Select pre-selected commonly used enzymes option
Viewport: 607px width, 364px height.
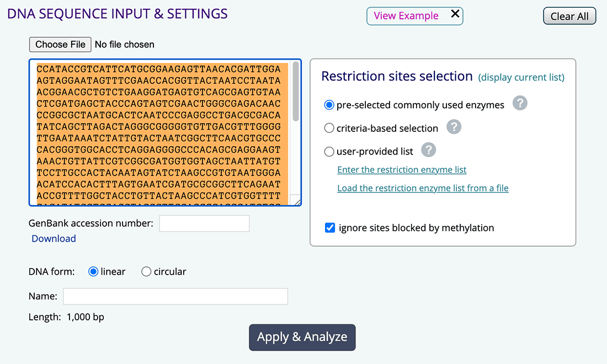[x=329, y=105]
